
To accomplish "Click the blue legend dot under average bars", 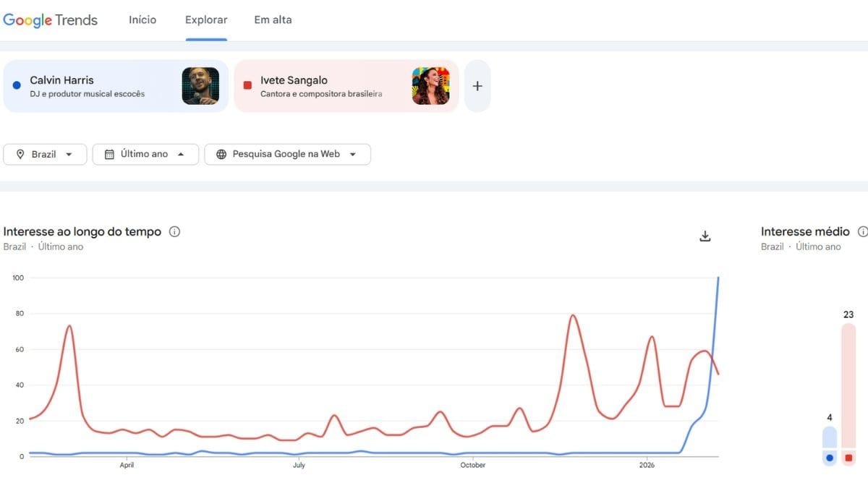I will (x=830, y=458).
